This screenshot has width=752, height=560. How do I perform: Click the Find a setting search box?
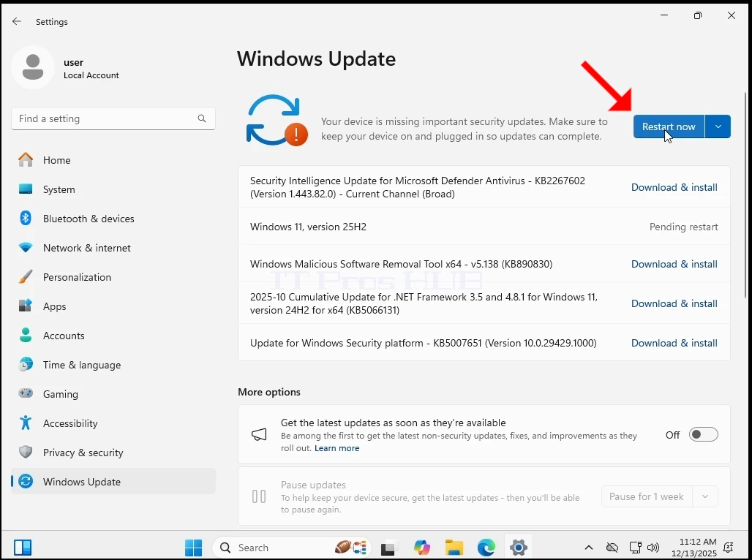pyautogui.click(x=113, y=118)
